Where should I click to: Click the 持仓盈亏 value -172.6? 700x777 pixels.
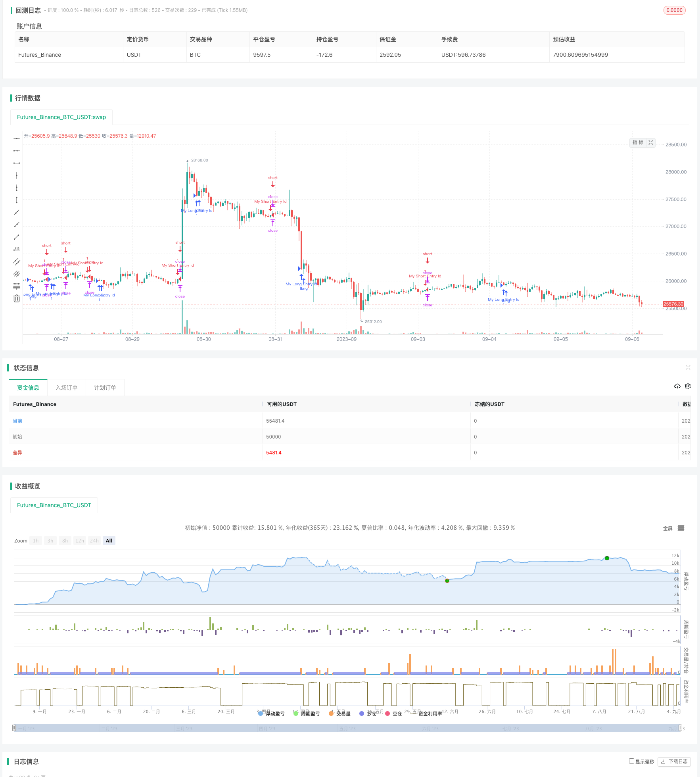coord(324,55)
